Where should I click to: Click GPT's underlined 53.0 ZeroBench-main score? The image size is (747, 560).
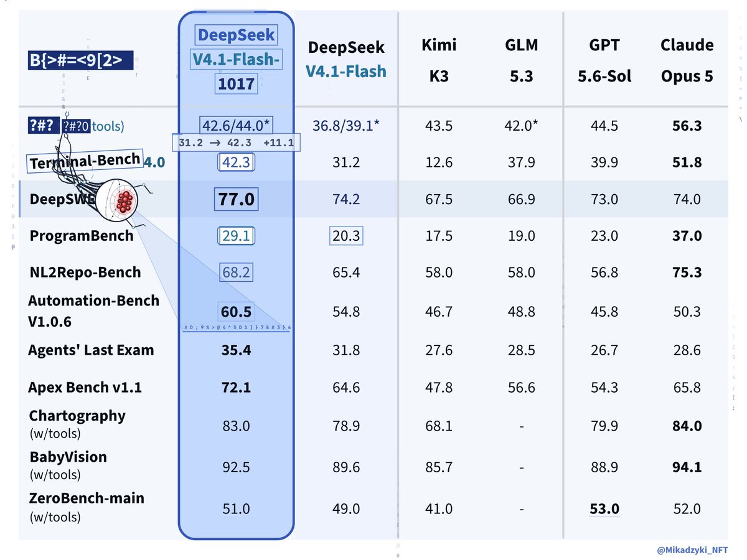pyautogui.click(x=604, y=508)
